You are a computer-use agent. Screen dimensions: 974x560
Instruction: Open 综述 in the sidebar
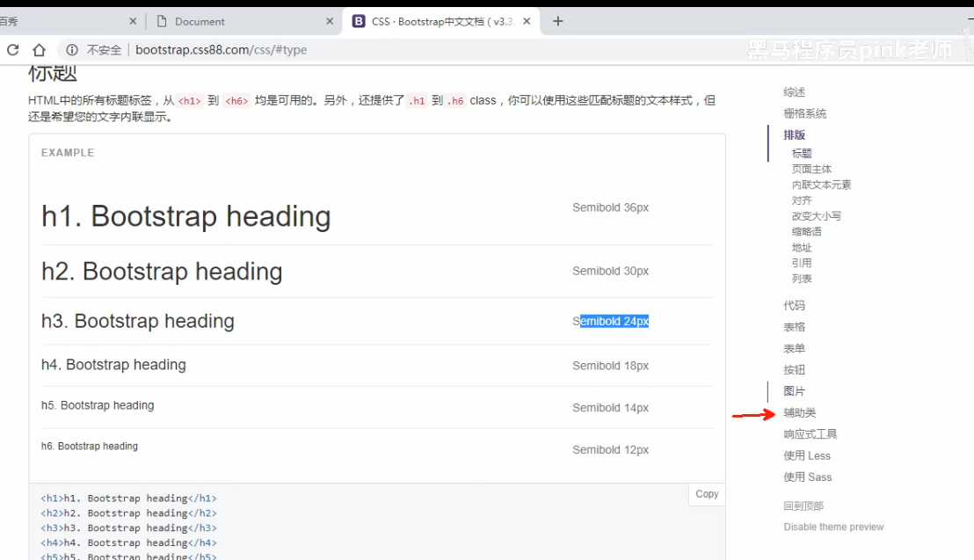tap(795, 92)
